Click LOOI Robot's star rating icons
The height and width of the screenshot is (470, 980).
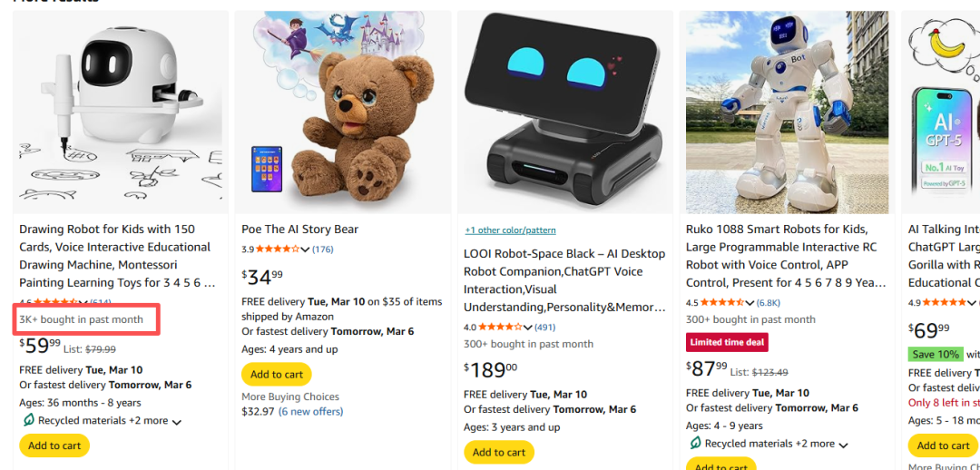(499, 327)
